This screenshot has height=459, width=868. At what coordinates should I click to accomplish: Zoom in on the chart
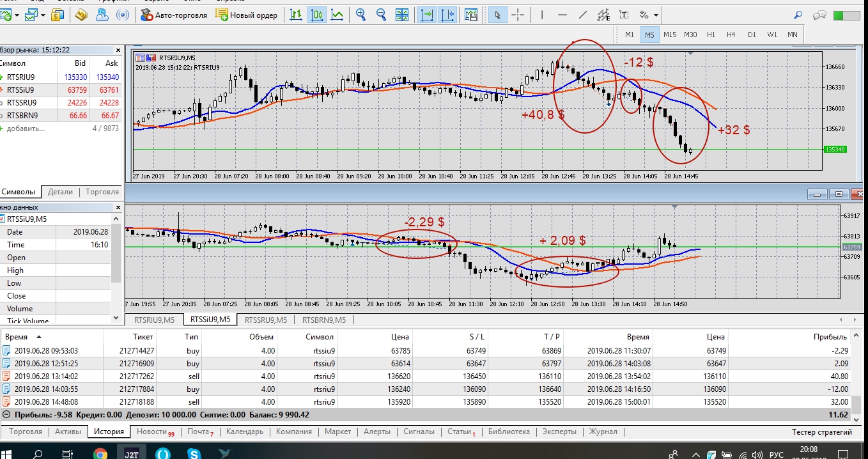[361, 15]
